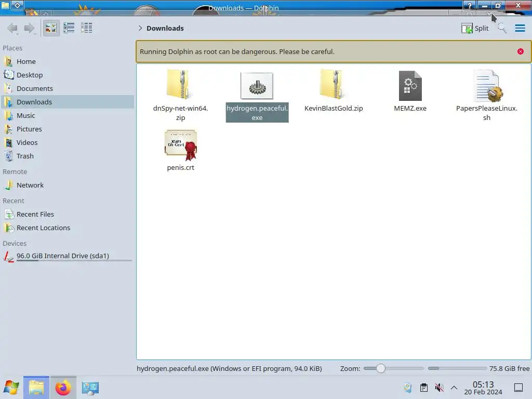Image resolution: width=532 pixels, height=399 pixels.
Task: Open the Start menu in the taskbar
Action: tap(11, 388)
